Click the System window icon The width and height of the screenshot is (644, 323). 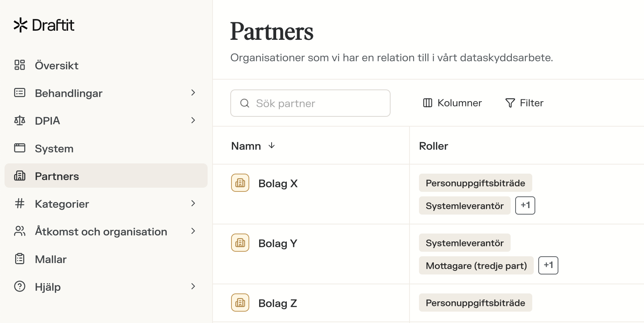(x=20, y=148)
